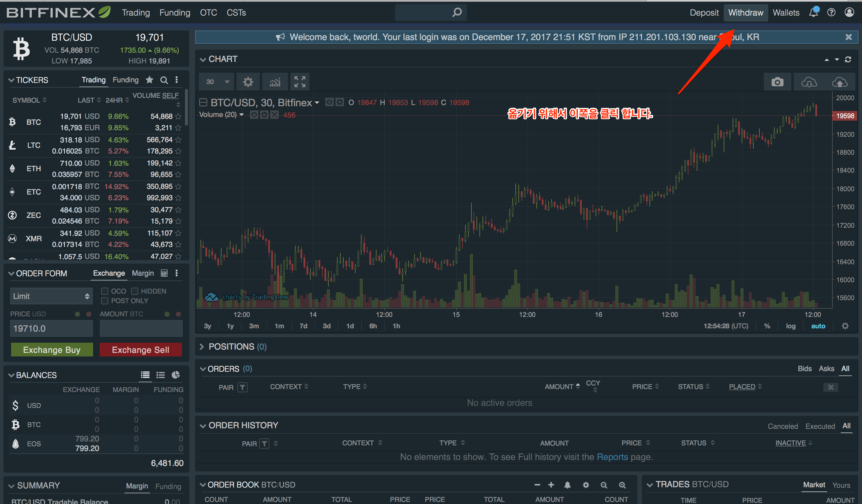Open chart settings gear icon
The image size is (862, 504).
click(248, 82)
